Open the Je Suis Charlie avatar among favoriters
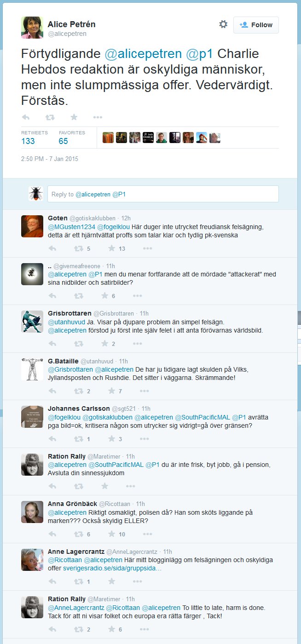Image resolution: width=301 pixels, height=644 pixels. coord(148,138)
